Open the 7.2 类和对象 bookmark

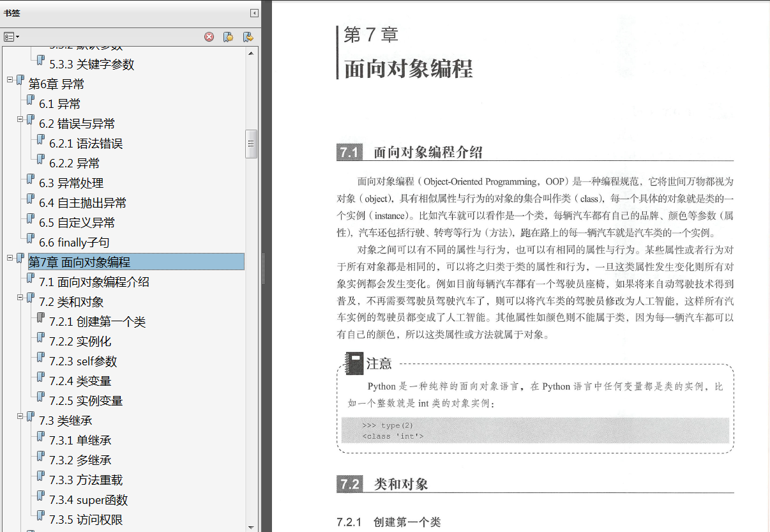point(71,302)
